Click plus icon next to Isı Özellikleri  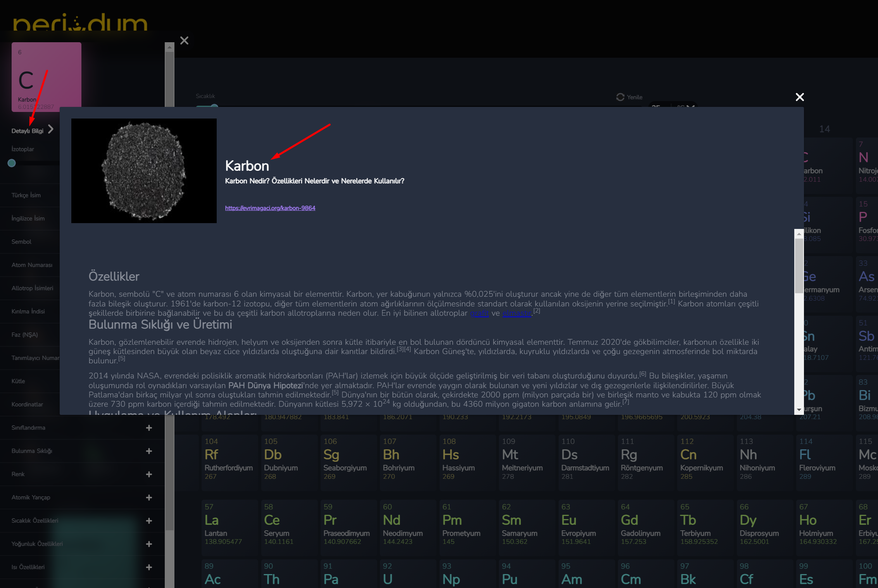pos(149,567)
